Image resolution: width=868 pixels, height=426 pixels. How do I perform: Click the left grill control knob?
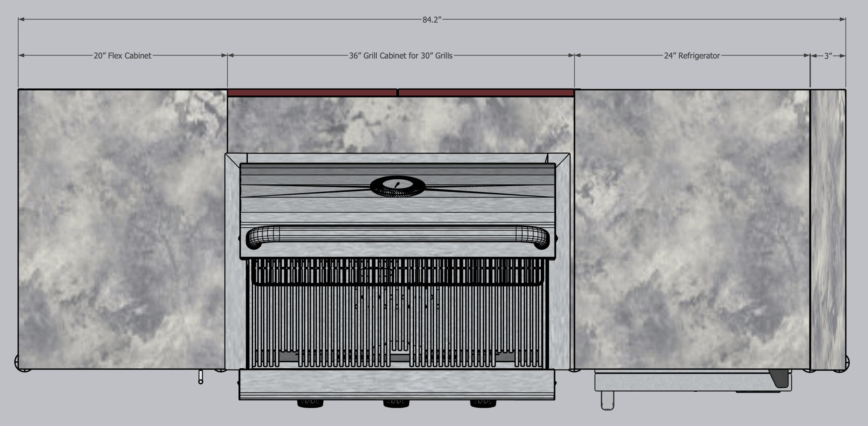coord(310,403)
